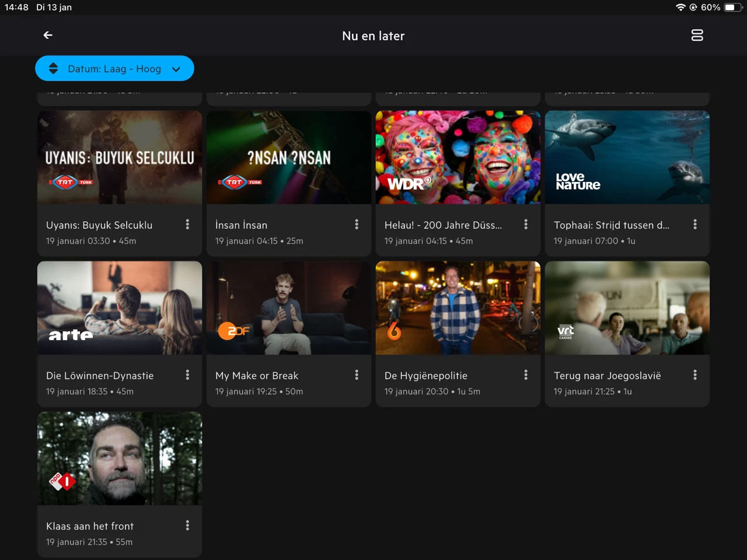Select the title 'Uyanıs: Buyuk Selcuklu'
The image size is (747, 560).
click(x=99, y=225)
